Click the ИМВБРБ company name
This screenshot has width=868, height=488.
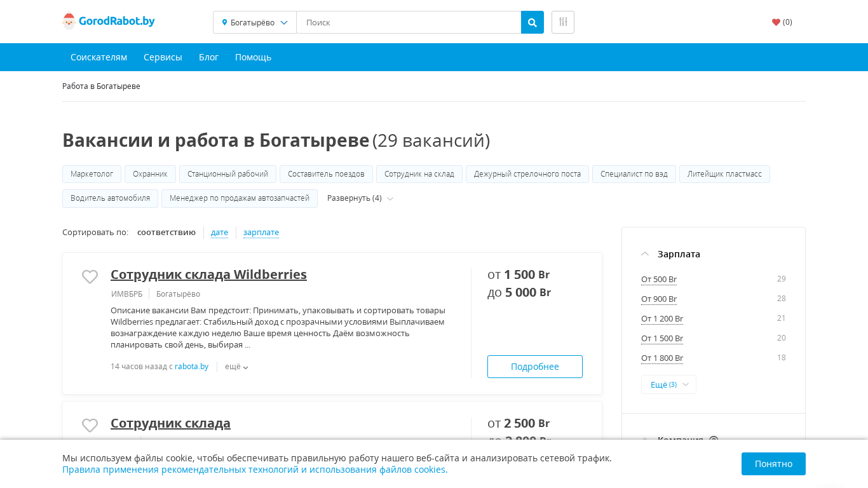point(126,294)
